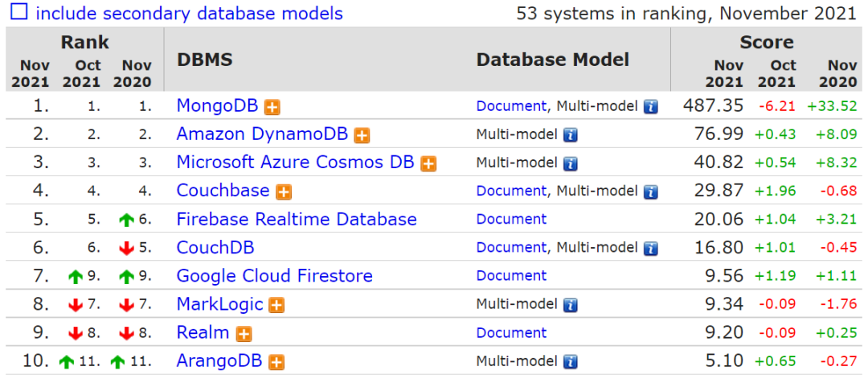
Task: Click the Document model link for Couchbase
Action: (511, 191)
